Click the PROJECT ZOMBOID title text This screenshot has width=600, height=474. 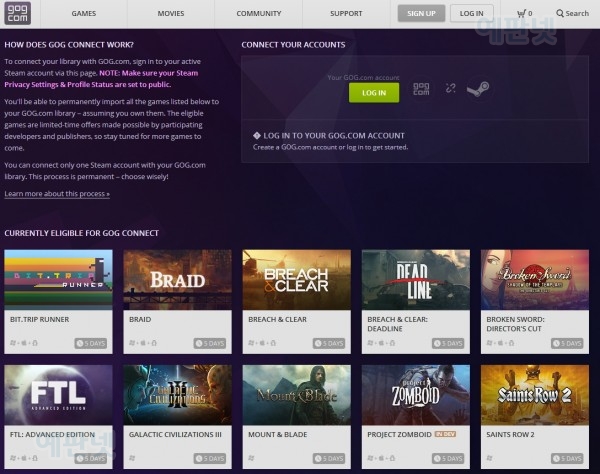pos(399,435)
